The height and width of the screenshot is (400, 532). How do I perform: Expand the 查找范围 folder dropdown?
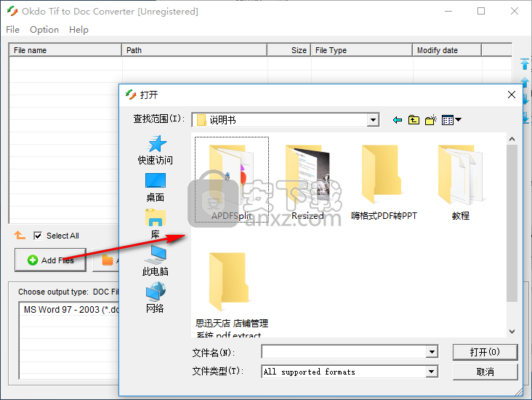tap(373, 120)
